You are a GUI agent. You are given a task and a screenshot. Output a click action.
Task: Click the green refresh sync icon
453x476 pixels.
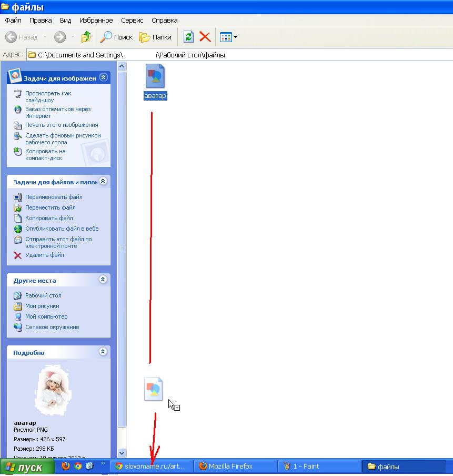click(x=188, y=37)
